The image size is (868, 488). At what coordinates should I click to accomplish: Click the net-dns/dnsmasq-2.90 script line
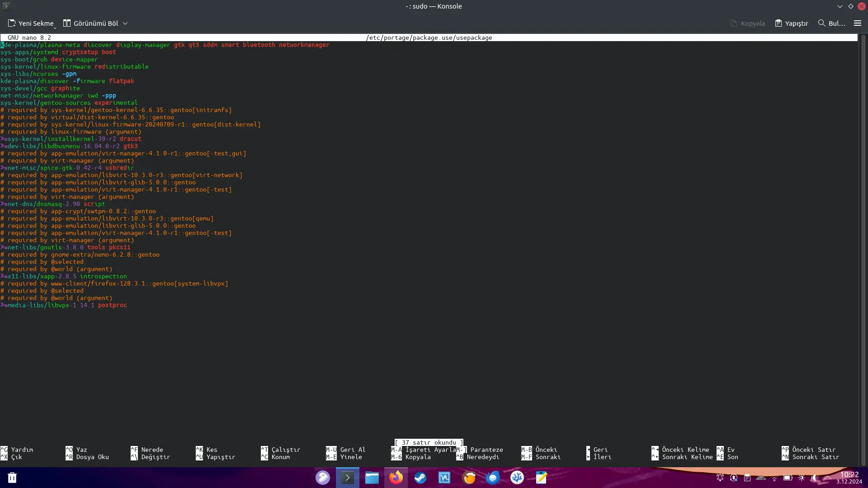(53, 204)
